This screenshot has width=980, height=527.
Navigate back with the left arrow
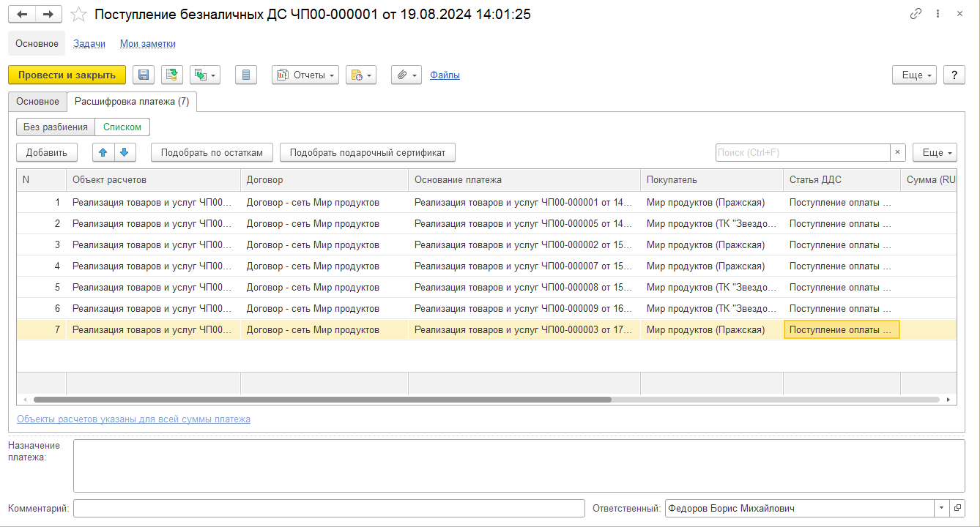23,15
